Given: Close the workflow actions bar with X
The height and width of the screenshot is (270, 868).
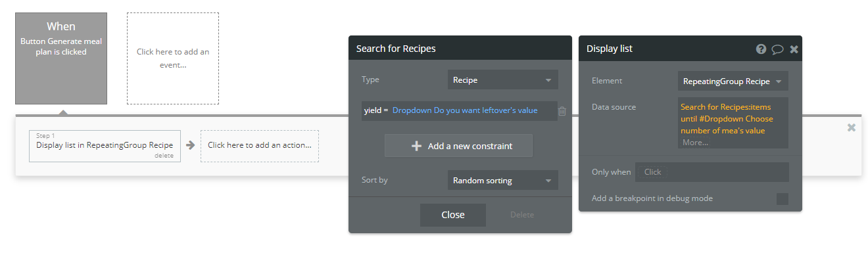Looking at the screenshot, I should pyautogui.click(x=852, y=127).
